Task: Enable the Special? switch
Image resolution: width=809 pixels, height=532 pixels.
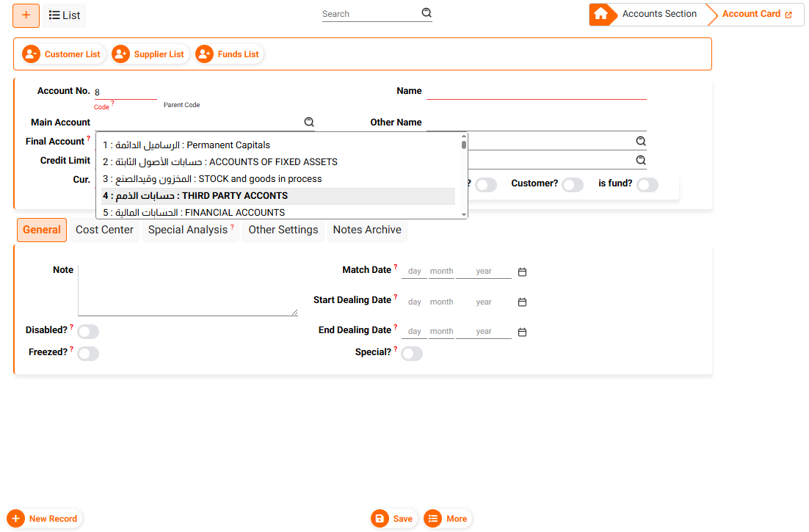Action: (412, 354)
